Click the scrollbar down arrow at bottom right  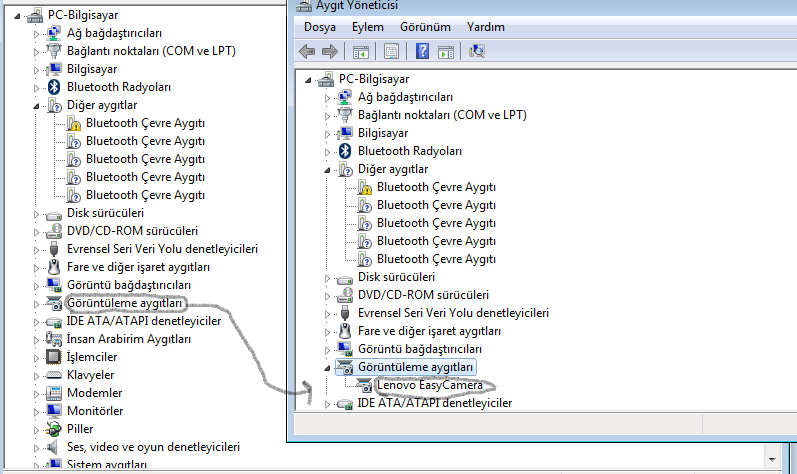coord(772,459)
